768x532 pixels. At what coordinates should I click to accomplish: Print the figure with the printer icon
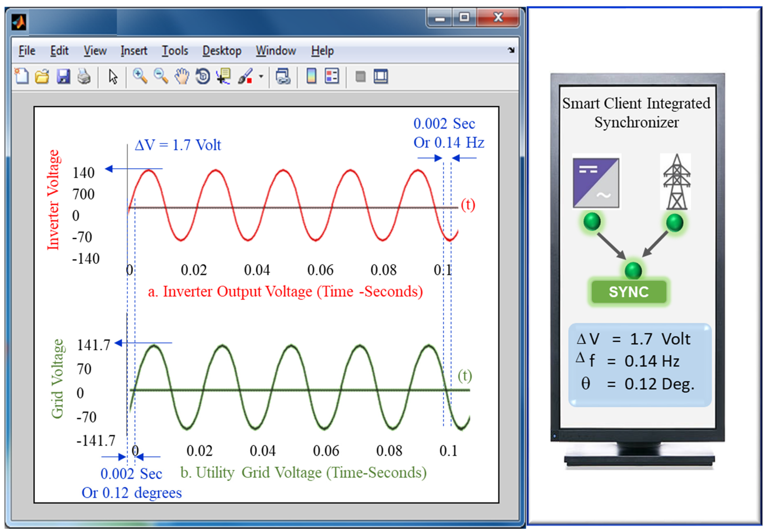click(x=84, y=77)
